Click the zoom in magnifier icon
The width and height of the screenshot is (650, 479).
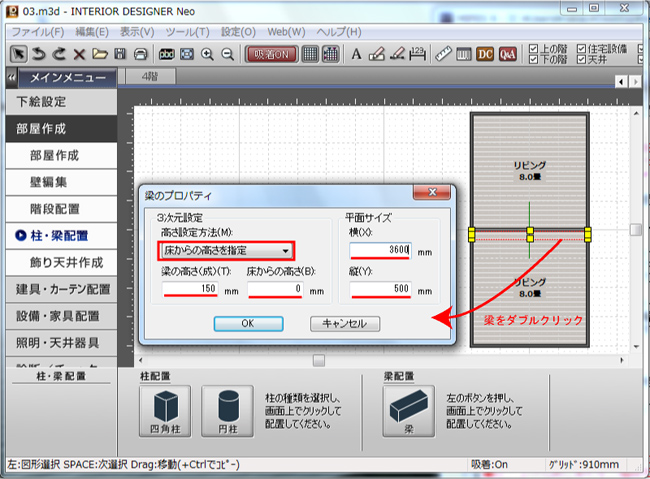pos(208,54)
